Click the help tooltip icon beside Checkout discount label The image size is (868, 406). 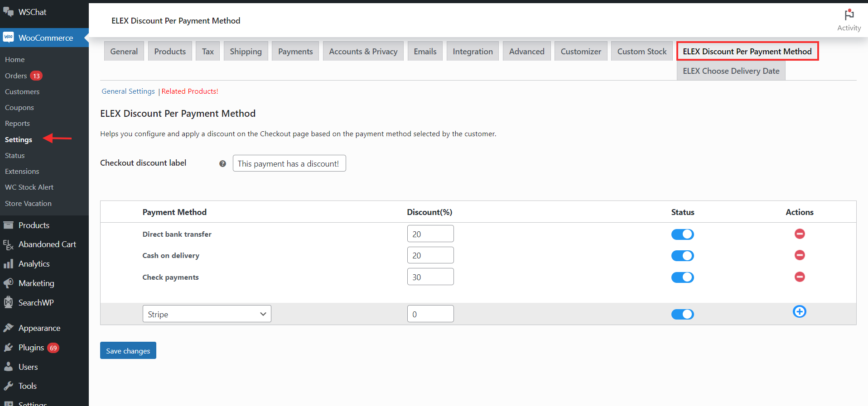(222, 164)
